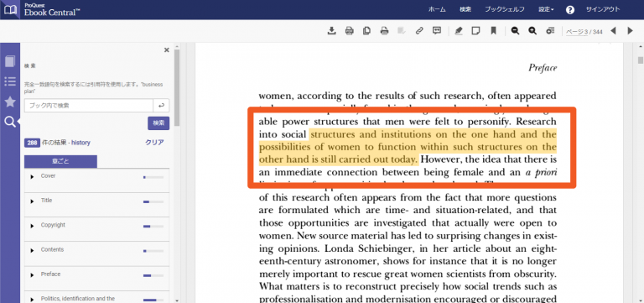Open the cite book icon
This screenshot has width=644, height=303.
437,31
